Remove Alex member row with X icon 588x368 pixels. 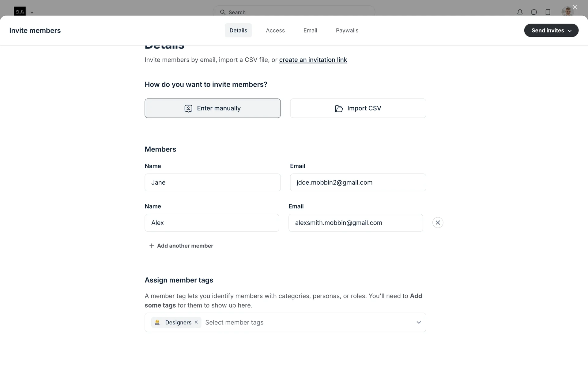[438, 223]
